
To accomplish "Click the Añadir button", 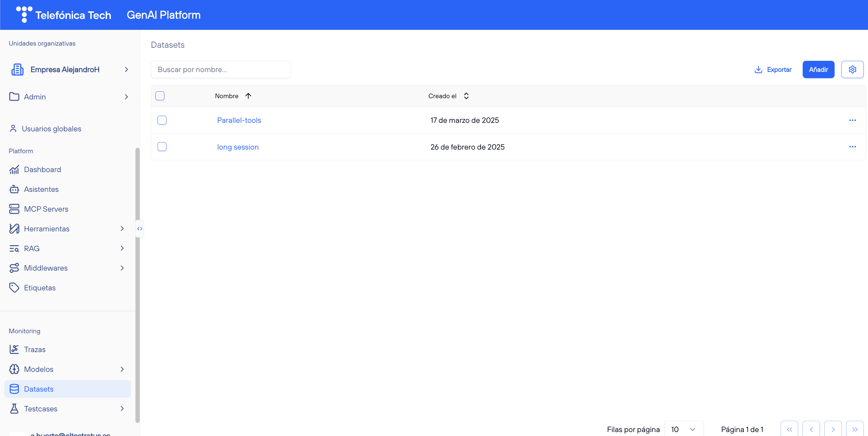I will point(818,69).
